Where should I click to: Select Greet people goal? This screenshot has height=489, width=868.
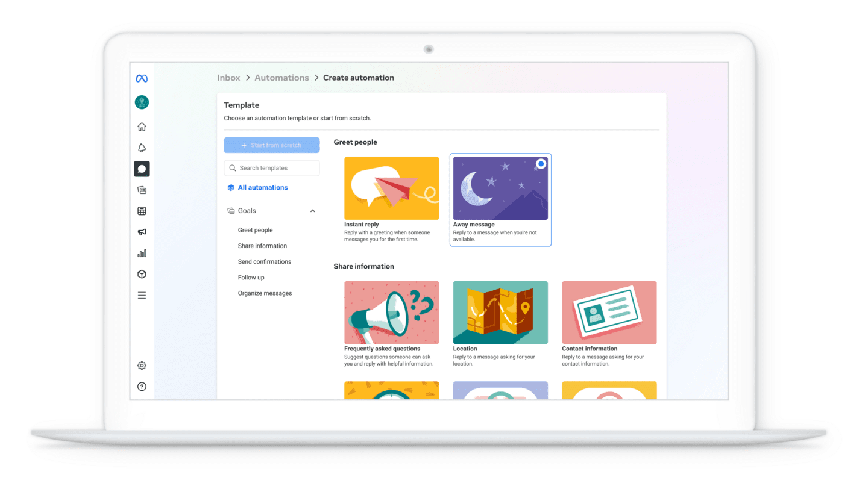[255, 230]
